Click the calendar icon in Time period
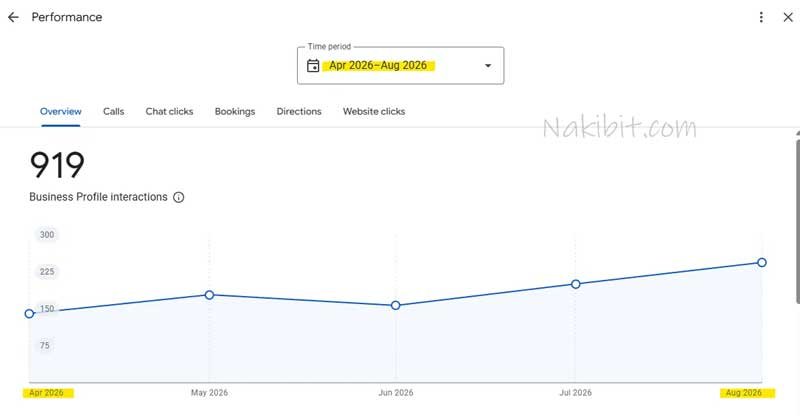The image size is (800, 416). tap(313, 66)
